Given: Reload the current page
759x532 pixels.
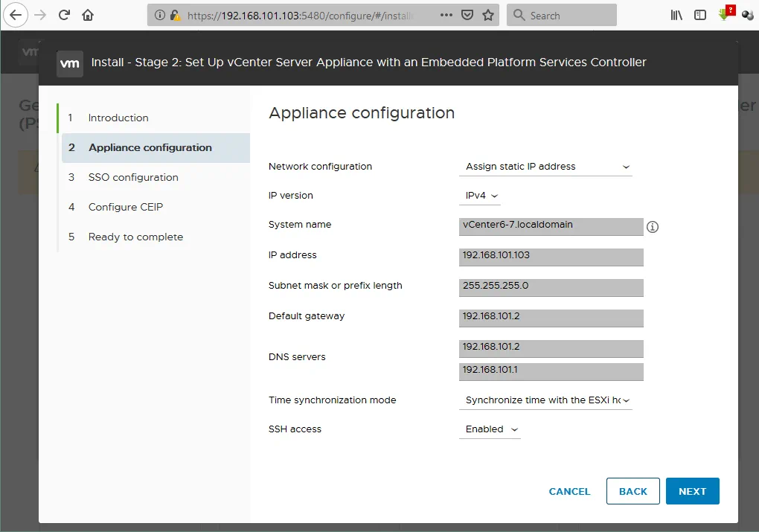Looking at the screenshot, I should point(65,15).
